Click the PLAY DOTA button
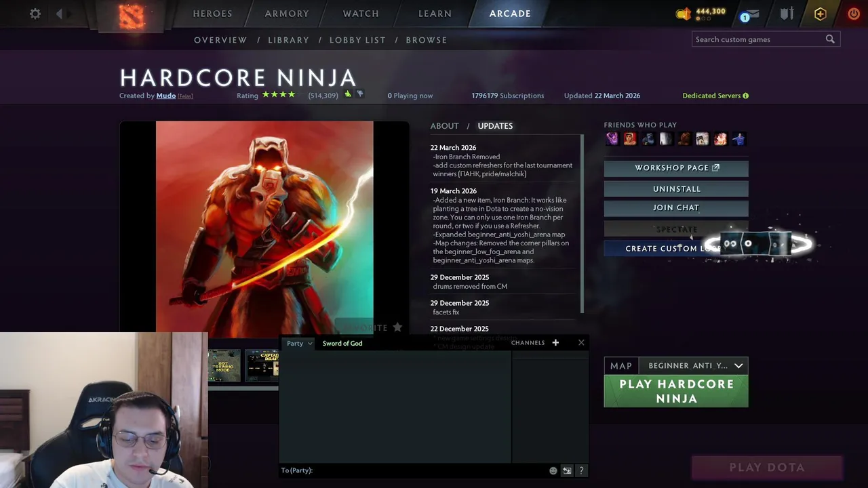868x488 pixels. (767, 468)
